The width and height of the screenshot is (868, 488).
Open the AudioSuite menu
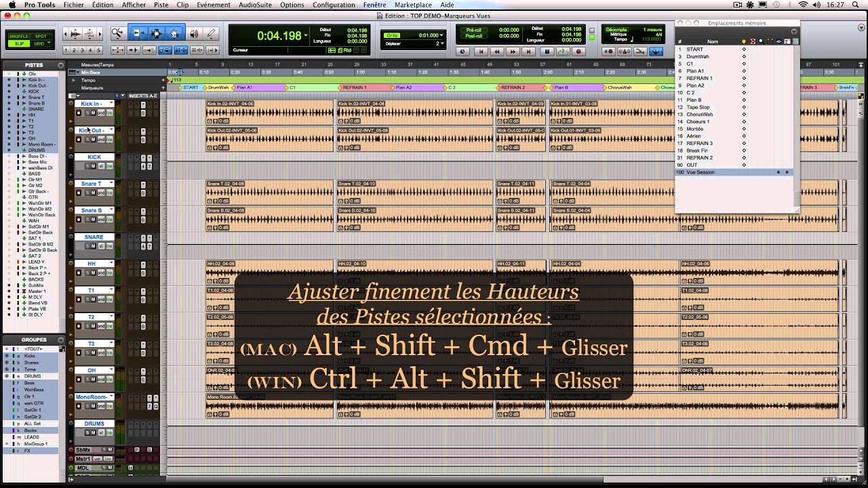[x=254, y=5]
